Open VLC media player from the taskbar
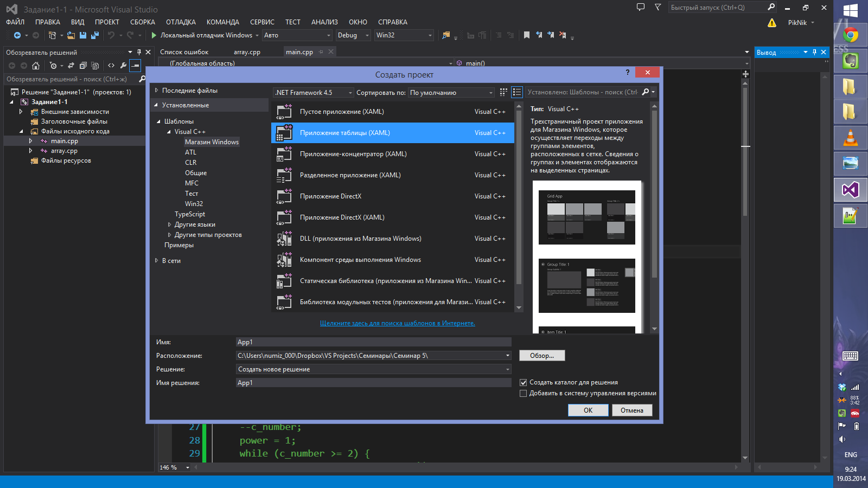This screenshot has width=868, height=488. (851, 137)
